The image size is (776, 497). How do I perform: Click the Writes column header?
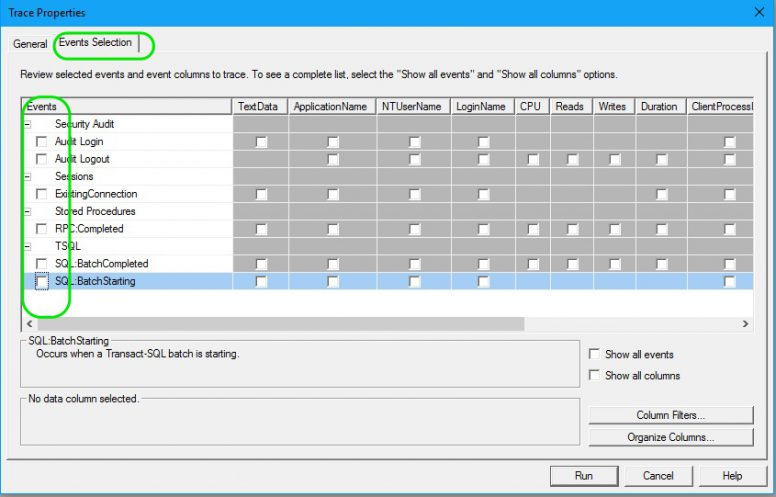[x=614, y=106]
